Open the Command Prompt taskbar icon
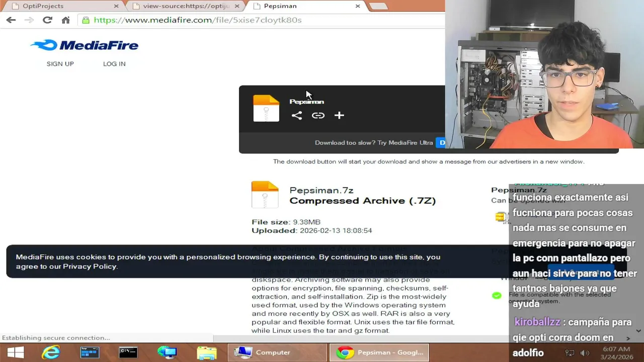644x362 pixels. [x=128, y=352]
